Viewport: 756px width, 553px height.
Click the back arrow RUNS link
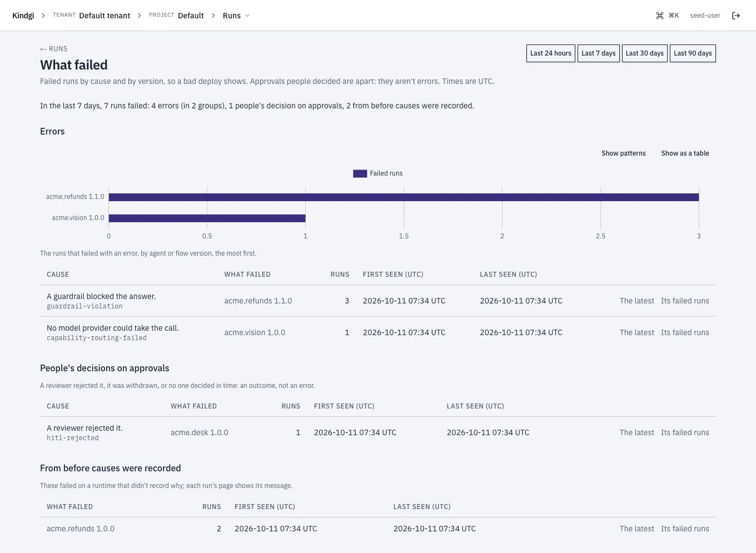coord(53,49)
